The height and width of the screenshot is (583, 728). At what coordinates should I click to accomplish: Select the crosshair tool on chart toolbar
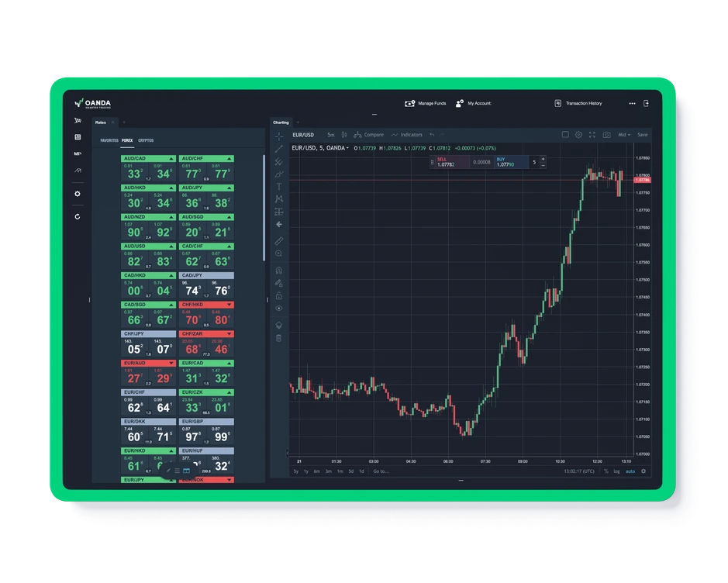coord(280,136)
